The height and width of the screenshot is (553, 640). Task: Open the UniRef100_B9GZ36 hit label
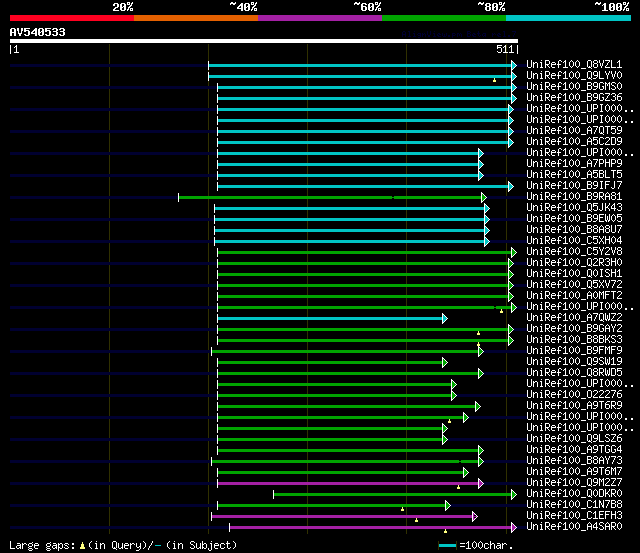point(574,98)
